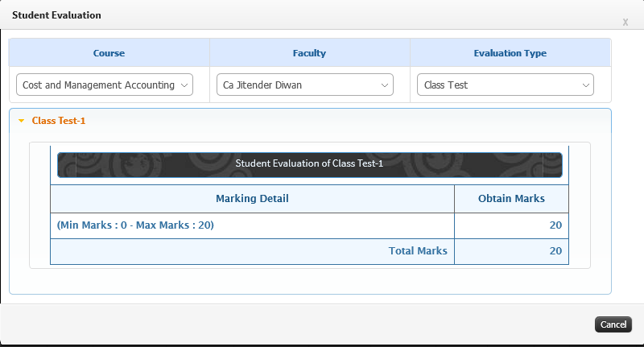Click the Faculty column header
644x347 pixels.
(309, 53)
